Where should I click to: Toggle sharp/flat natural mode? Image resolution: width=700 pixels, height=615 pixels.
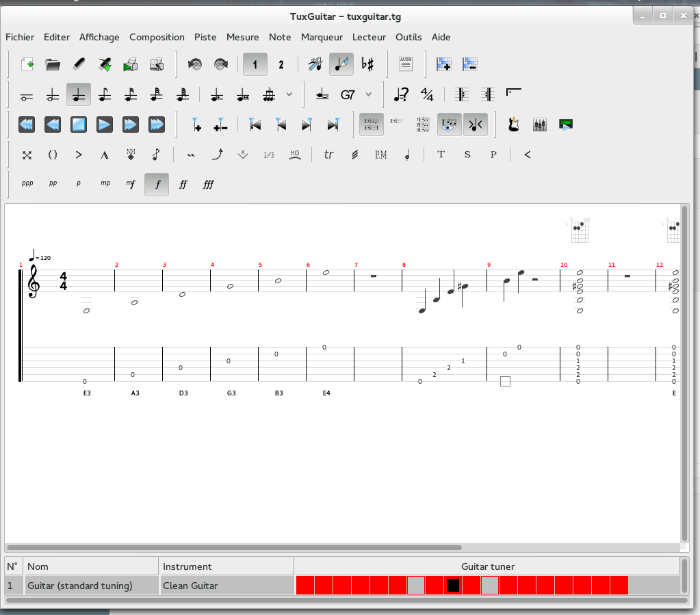367,64
